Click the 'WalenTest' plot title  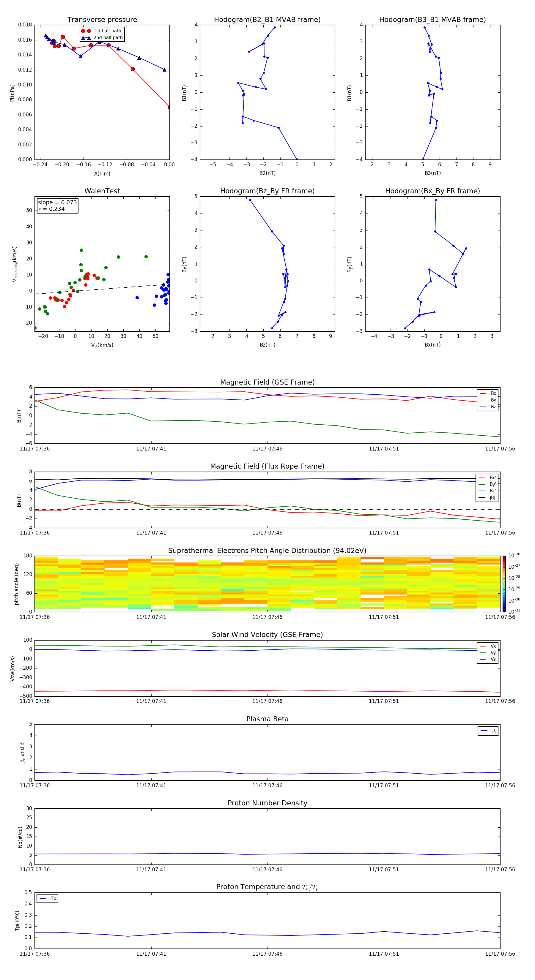tap(102, 191)
